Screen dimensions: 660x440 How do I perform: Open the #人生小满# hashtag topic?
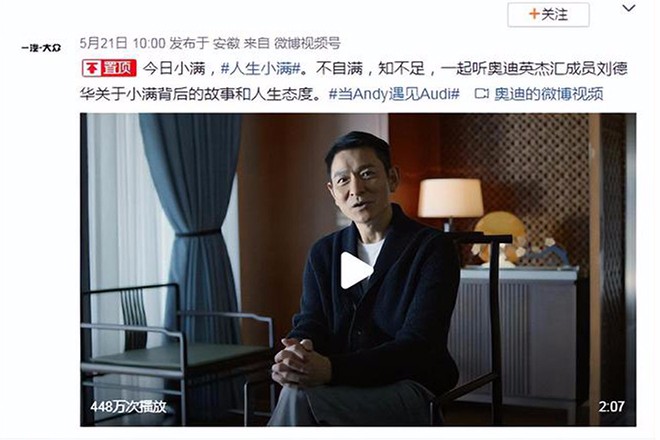click(260, 68)
